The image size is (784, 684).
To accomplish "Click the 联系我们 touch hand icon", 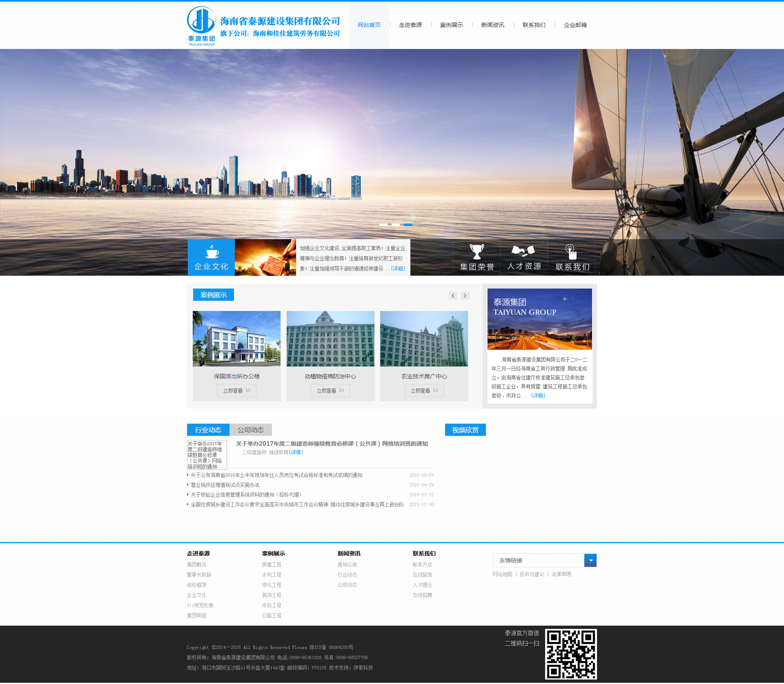I will coord(571,251).
